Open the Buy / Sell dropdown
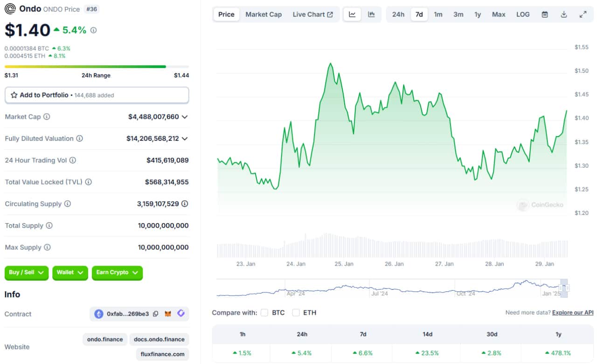The image size is (597, 364). point(27,273)
